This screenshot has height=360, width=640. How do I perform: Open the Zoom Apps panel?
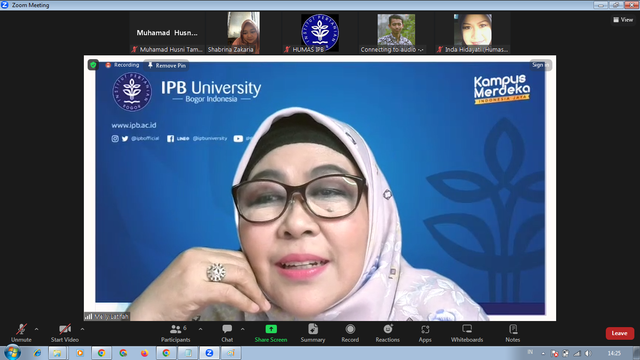click(425, 333)
